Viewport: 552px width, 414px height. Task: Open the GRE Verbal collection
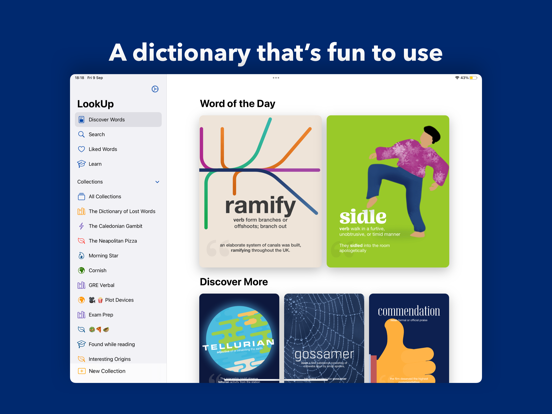pos(118,285)
